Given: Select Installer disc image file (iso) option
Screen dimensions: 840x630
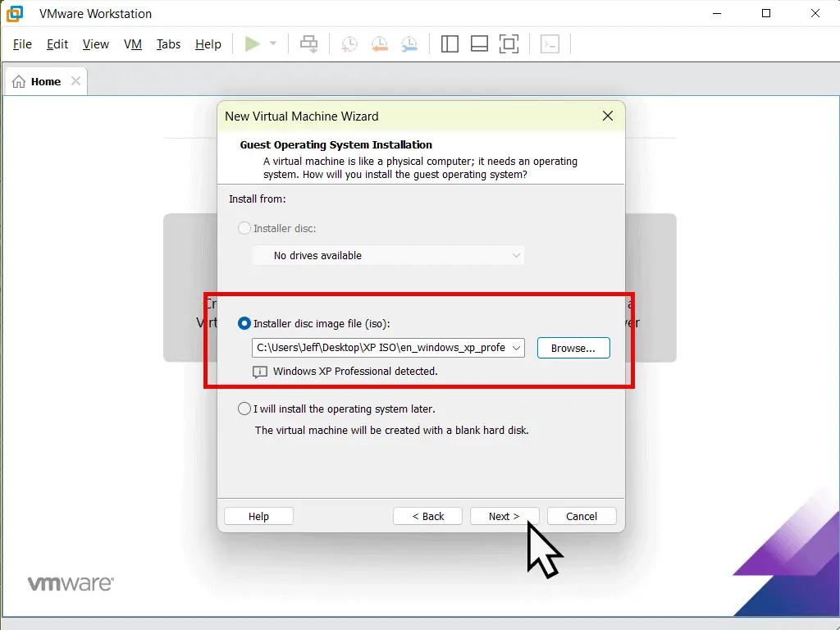Looking at the screenshot, I should tap(244, 323).
